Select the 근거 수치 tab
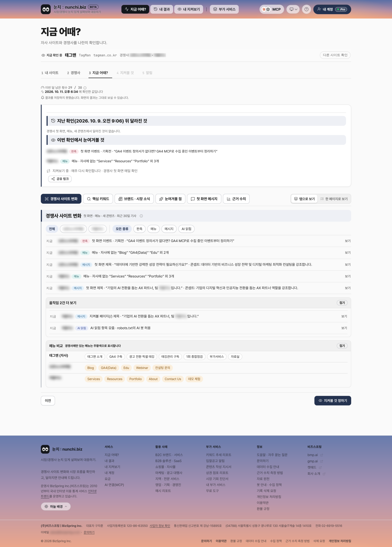 coord(236,199)
